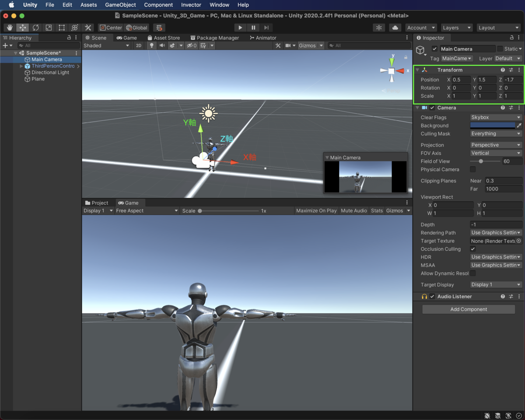The width and height of the screenshot is (525, 420).
Task: Open the Clear Flags Skybox dropdown
Action: tap(496, 117)
